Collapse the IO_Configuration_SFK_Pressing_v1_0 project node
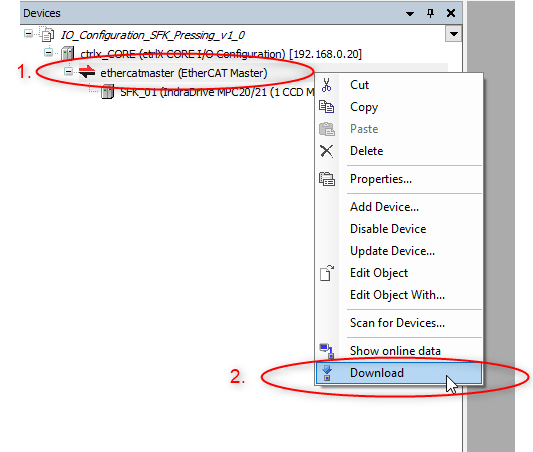 (29, 33)
